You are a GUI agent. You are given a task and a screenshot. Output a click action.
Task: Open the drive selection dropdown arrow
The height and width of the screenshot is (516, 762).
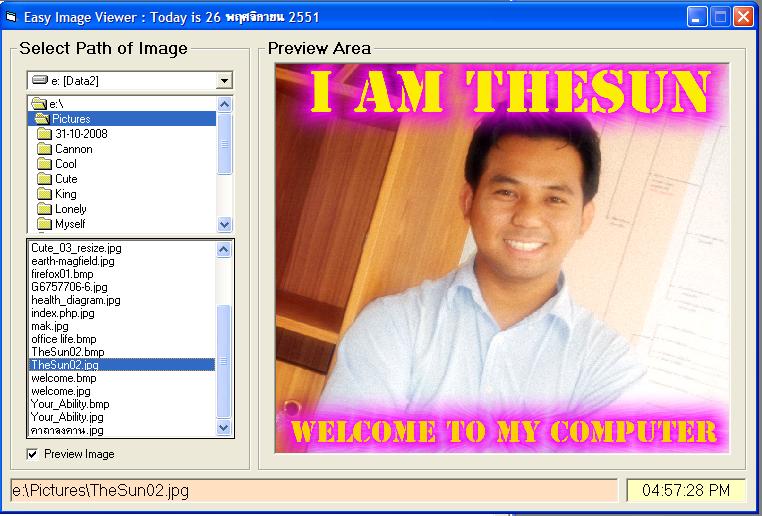coord(224,81)
